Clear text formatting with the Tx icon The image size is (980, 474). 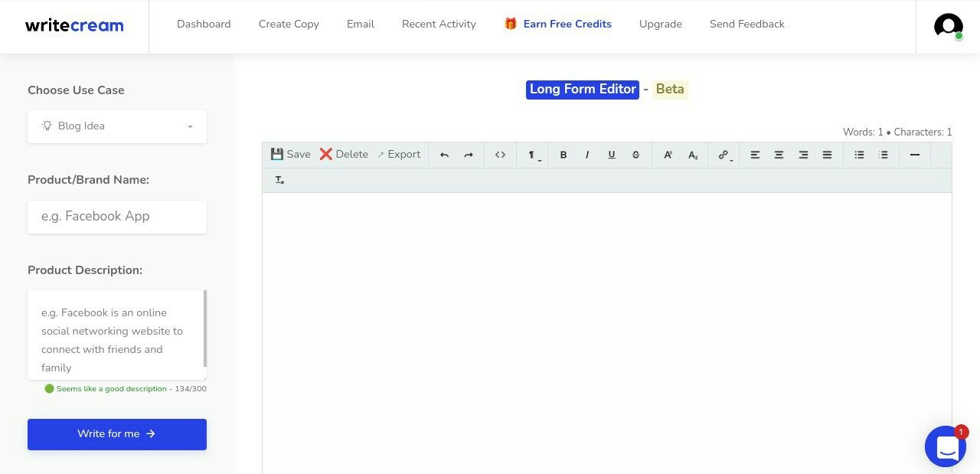[x=279, y=179]
